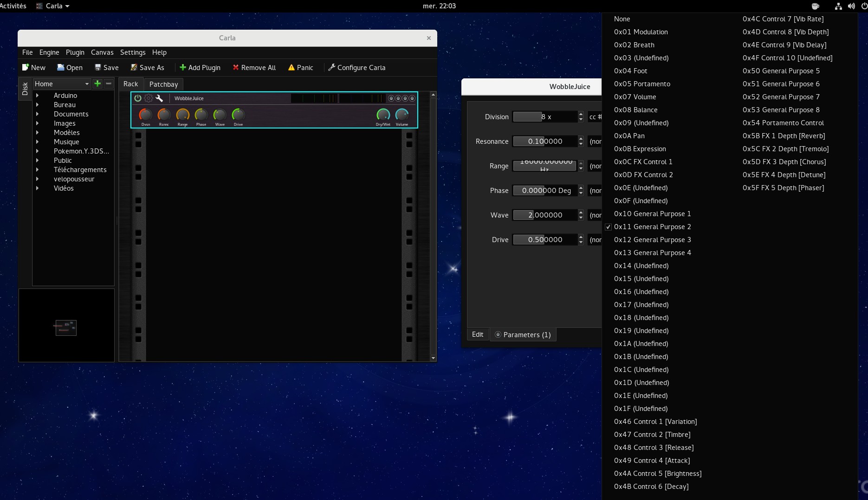Open WobbleJuice gear settings icon

149,98
